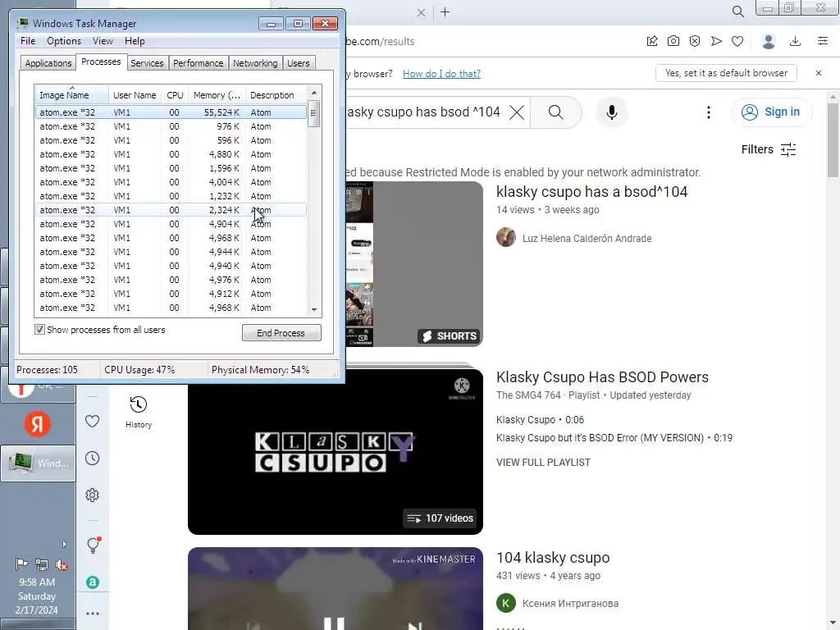
Task: Open YouTube settings three-dot menu
Action: pos(709,112)
